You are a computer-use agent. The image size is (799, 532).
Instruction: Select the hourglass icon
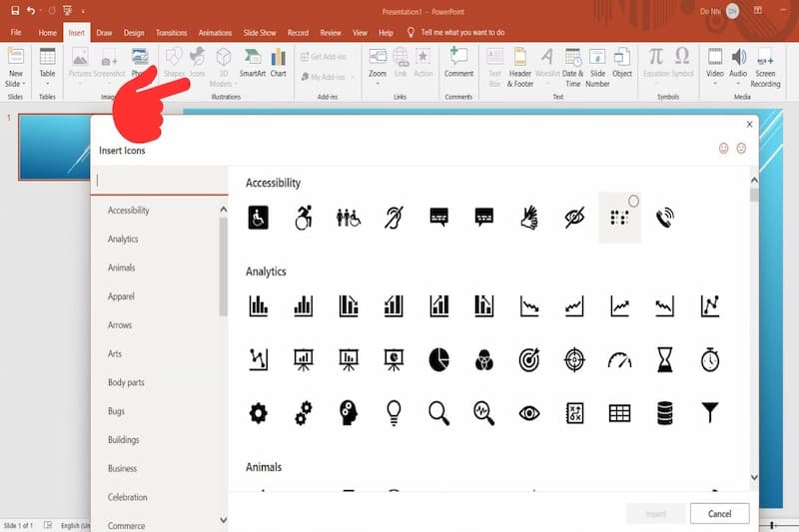(664, 360)
